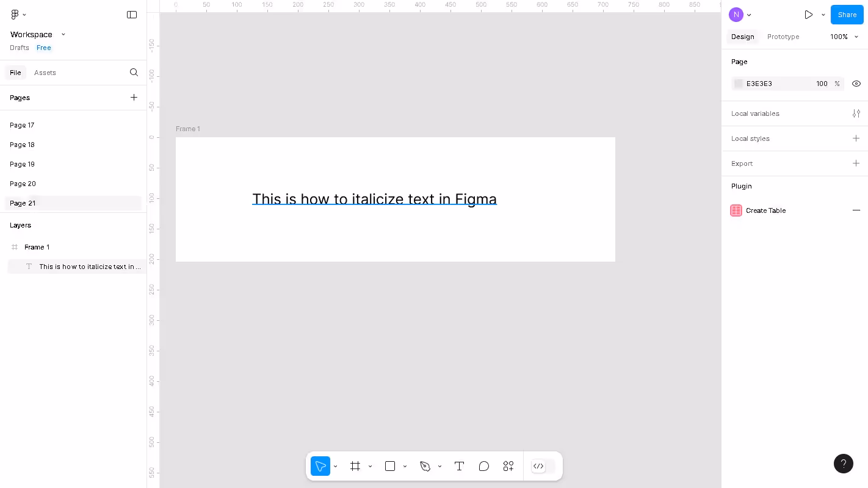Open Figma menu dropdown chevron
868x488 pixels.
[x=24, y=15]
